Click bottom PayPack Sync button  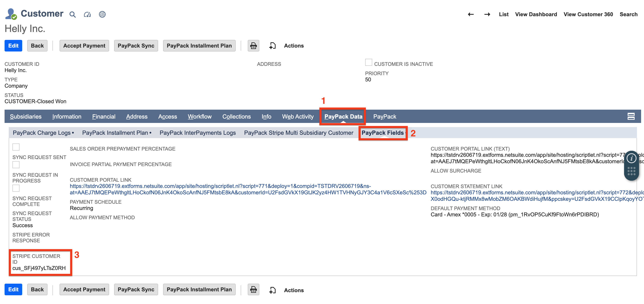(136, 289)
